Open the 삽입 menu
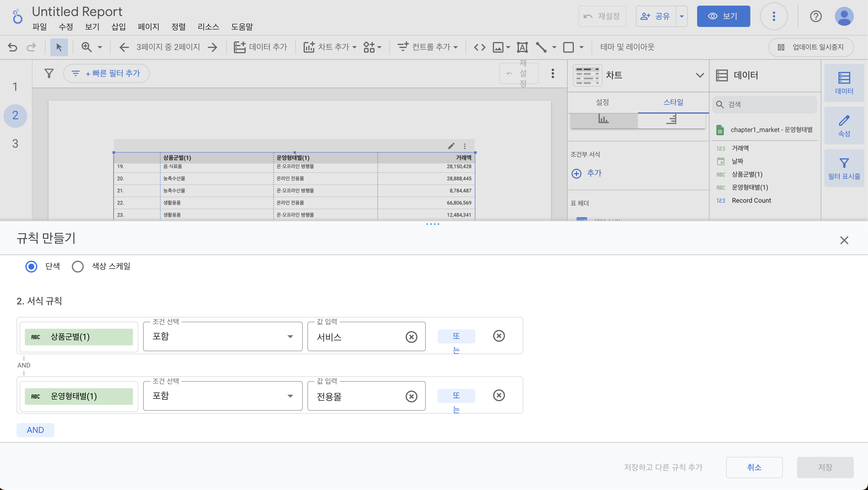The height and width of the screenshot is (490, 868). [x=118, y=27]
